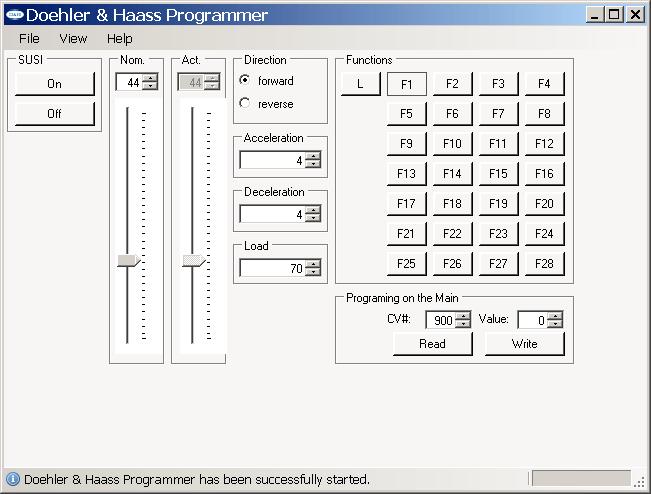Toggle function F19
The width and height of the screenshot is (651, 494).
click(498, 204)
